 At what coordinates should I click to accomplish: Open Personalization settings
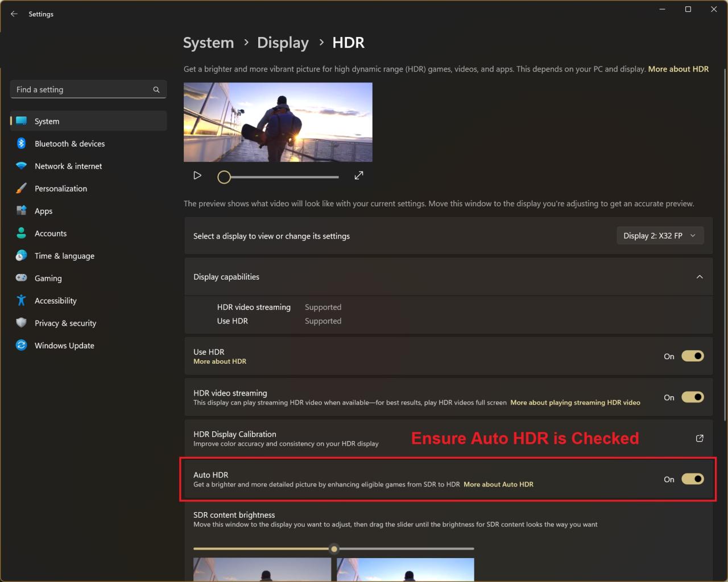[61, 189]
